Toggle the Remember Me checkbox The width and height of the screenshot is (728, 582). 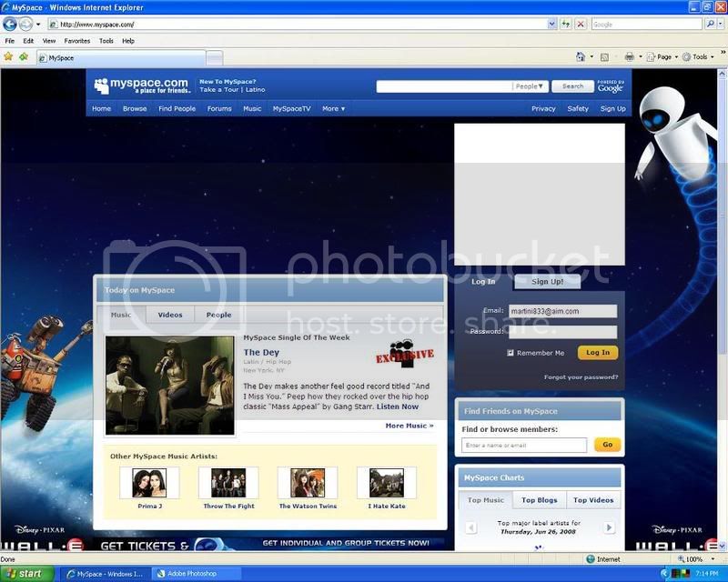point(511,353)
